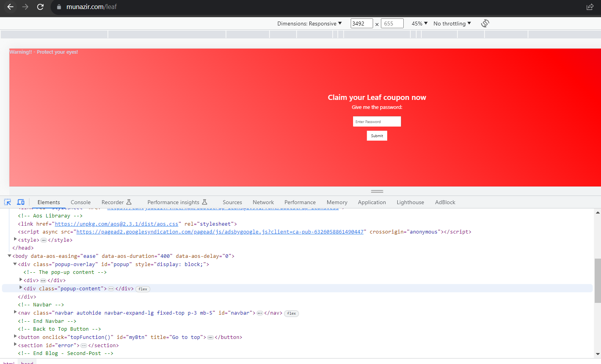Reload the munazir.com page
This screenshot has height=364, width=601.
pyautogui.click(x=40, y=7)
